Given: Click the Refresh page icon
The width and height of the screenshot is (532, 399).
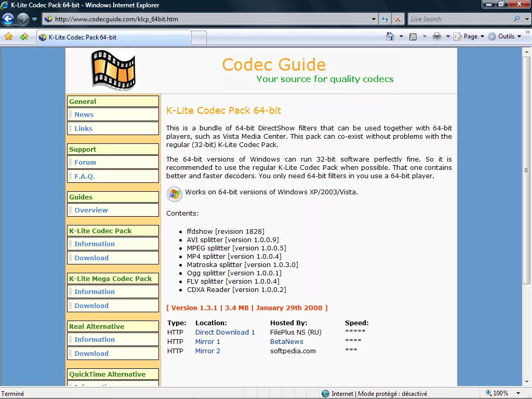Looking at the screenshot, I should click(385, 19).
